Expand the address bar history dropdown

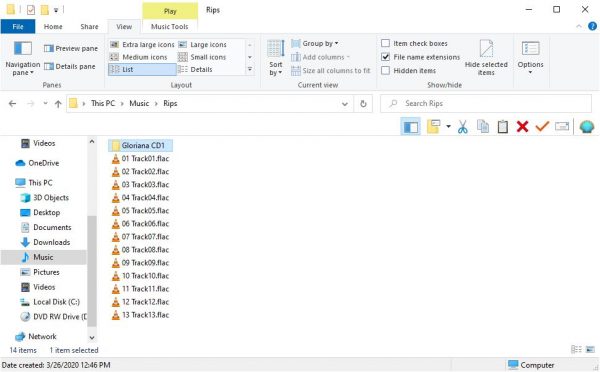(344, 104)
